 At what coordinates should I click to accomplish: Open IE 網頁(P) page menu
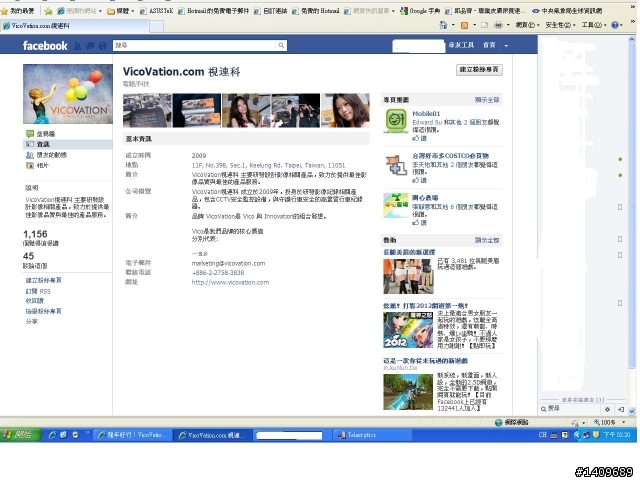point(527,25)
